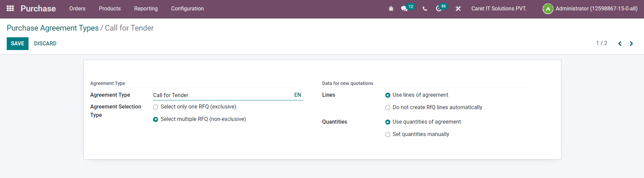Save the purchase agreement type
The height and width of the screenshot is (178, 644).
point(17,44)
